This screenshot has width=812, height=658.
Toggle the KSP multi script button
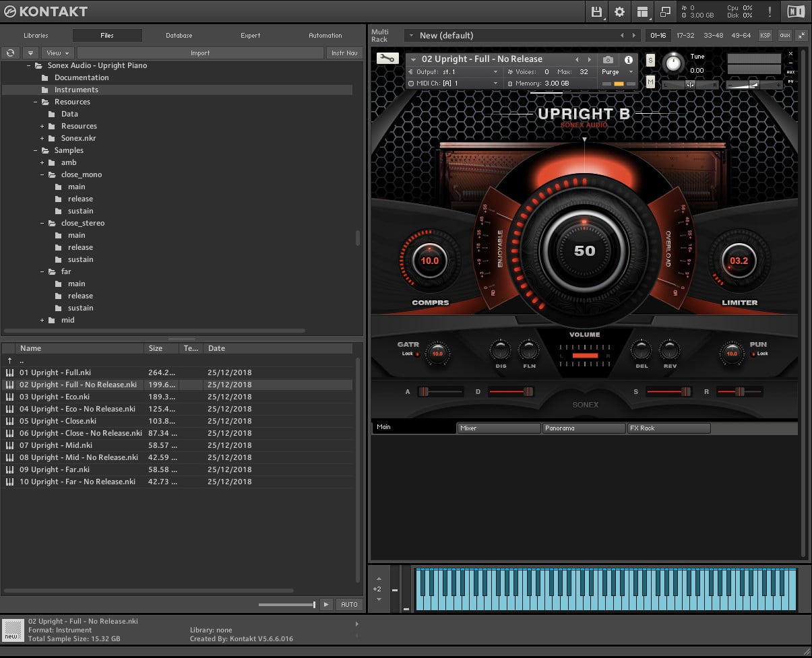[x=766, y=35]
